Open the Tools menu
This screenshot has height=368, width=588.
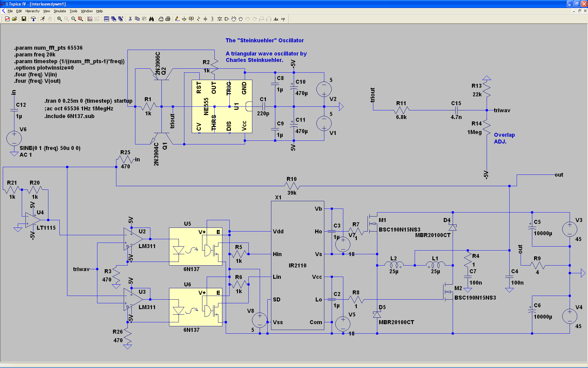coord(73,11)
